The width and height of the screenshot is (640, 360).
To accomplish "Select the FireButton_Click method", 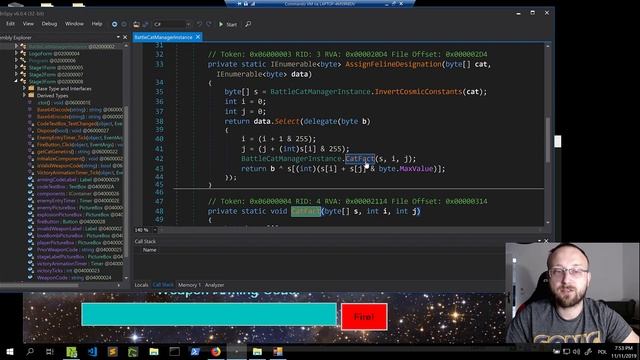I will click(x=80, y=144).
